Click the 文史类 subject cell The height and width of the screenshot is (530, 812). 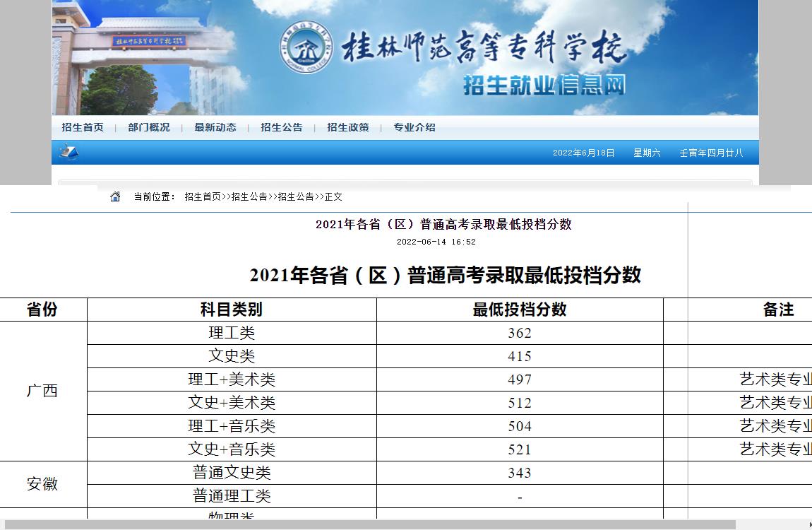pyautogui.click(x=232, y=356)
